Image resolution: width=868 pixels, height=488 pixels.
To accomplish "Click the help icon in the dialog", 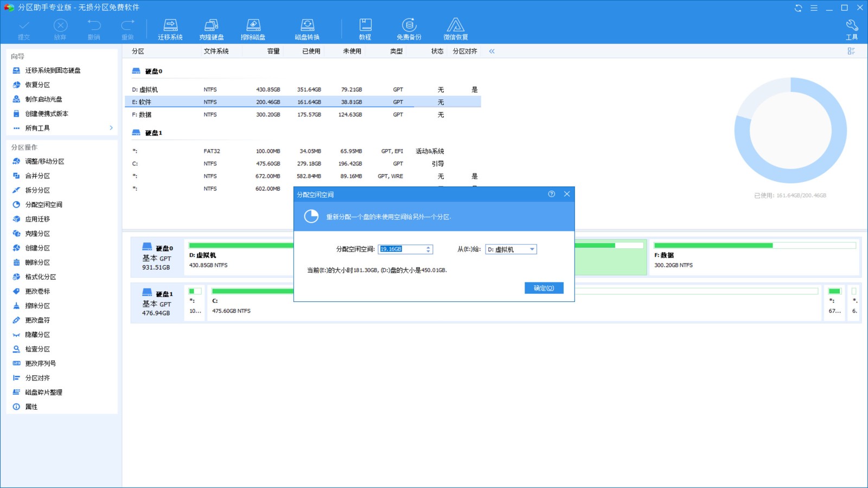I will 551,194.
